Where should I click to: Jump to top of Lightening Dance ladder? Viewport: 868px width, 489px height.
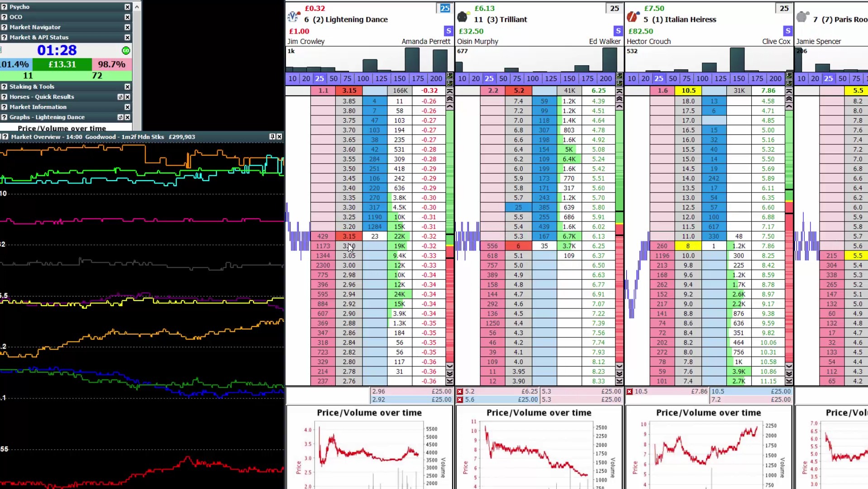(x=450, y=91)
